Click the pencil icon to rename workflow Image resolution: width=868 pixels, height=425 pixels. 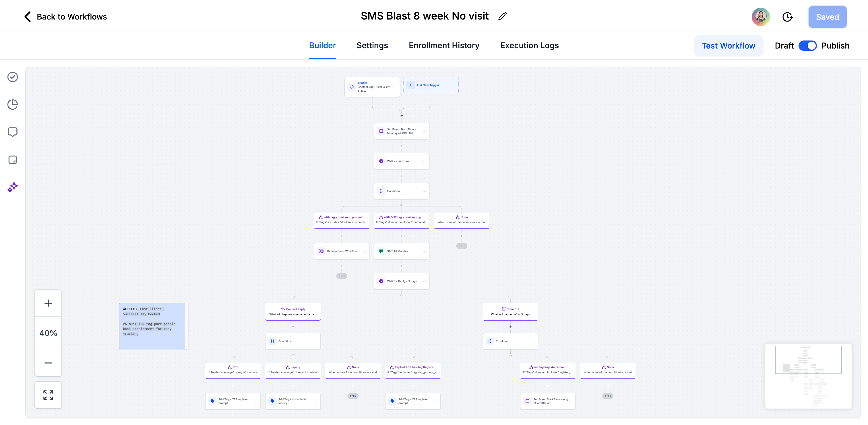pyautogui.click(x=502, y=16)
